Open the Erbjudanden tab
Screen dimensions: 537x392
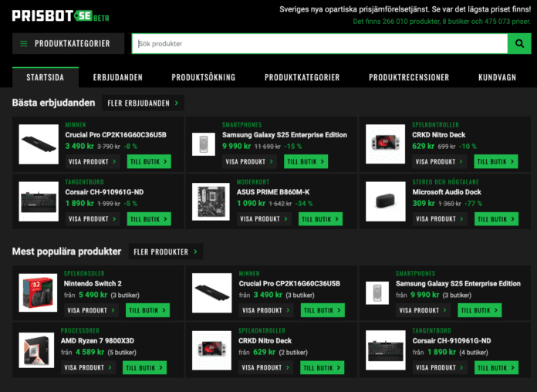click(118, 77)
